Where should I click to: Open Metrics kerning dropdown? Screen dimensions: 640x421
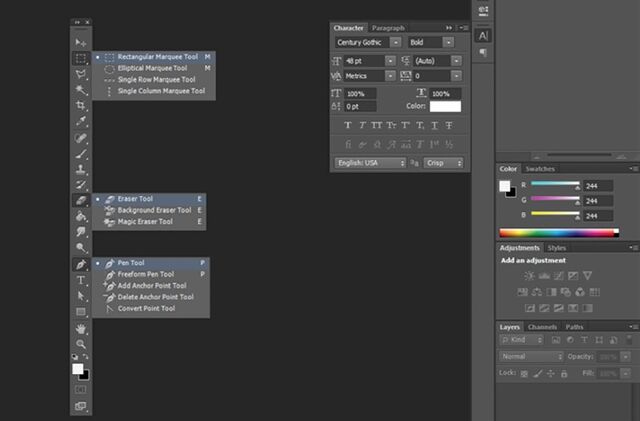[390, 76]
